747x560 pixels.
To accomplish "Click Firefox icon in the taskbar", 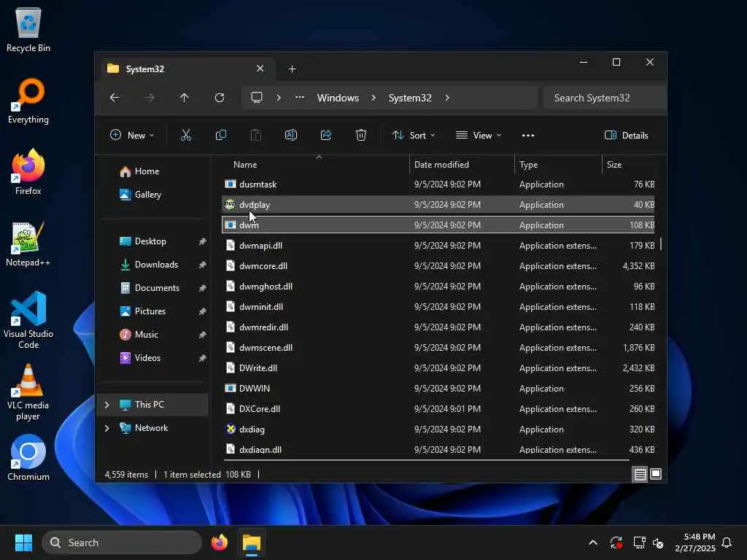I will 220,542.
